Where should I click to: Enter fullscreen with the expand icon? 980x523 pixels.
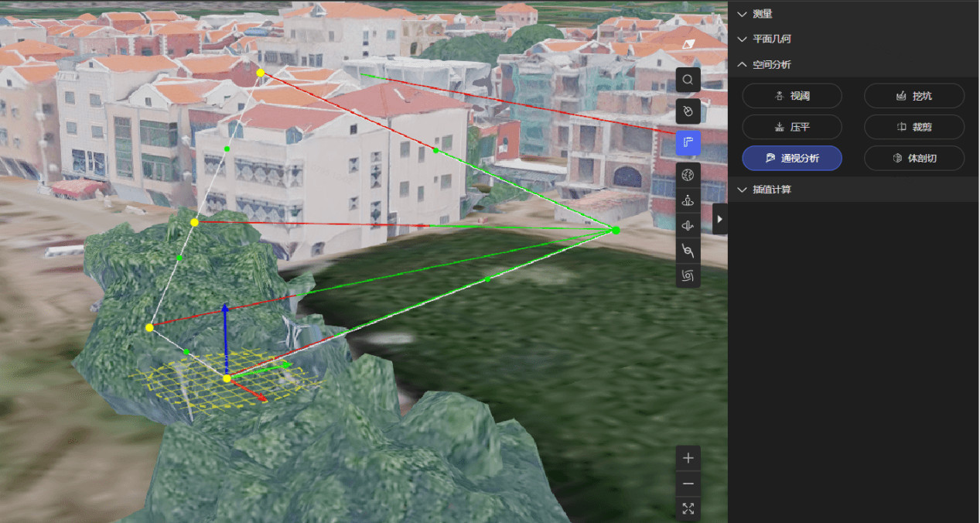(x=688, y=509)
